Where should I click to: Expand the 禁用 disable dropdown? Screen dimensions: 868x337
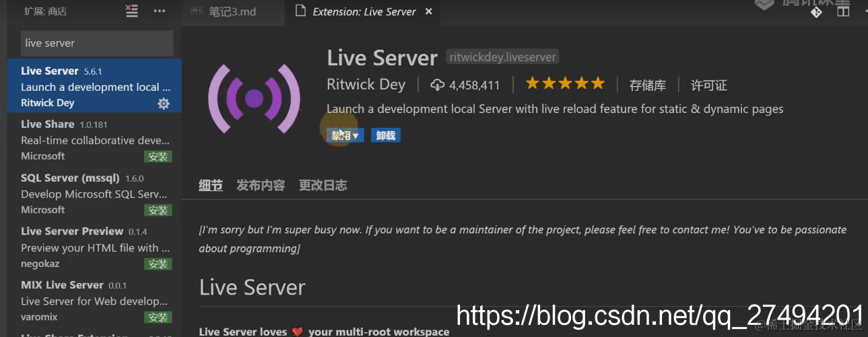pos(345,135)
